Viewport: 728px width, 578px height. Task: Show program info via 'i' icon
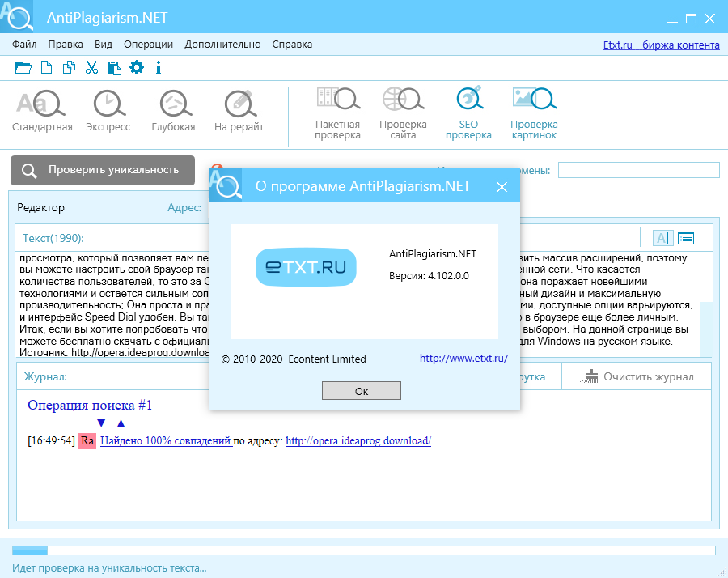[159, 68]
